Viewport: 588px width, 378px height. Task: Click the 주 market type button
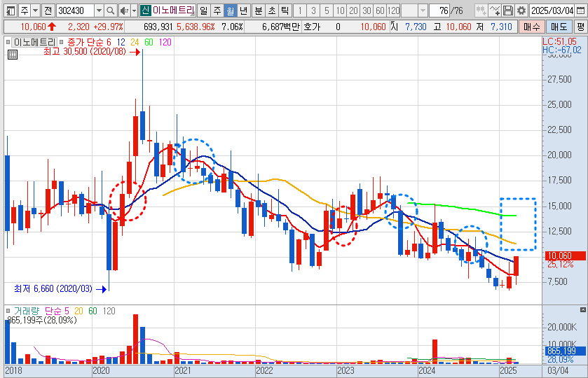[x=24, y=10]
